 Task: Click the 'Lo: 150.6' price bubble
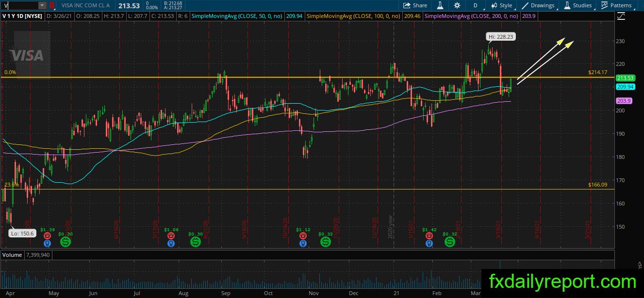click(x=23, y=234)
